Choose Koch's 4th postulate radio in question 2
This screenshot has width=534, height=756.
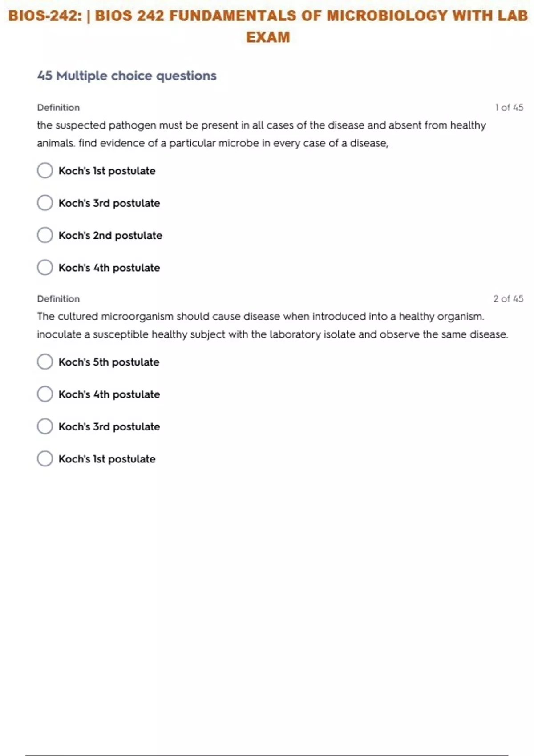pos(45,394)
